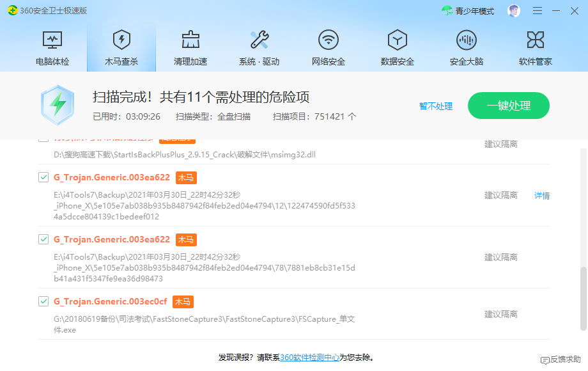The height and width of the screenshot is (371, 588).
Task: Open the hamburger main menu
Action: 538,11
